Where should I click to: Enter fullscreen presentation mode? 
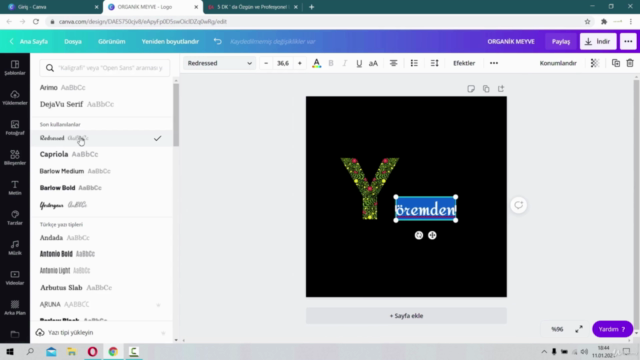coord(579,329)
